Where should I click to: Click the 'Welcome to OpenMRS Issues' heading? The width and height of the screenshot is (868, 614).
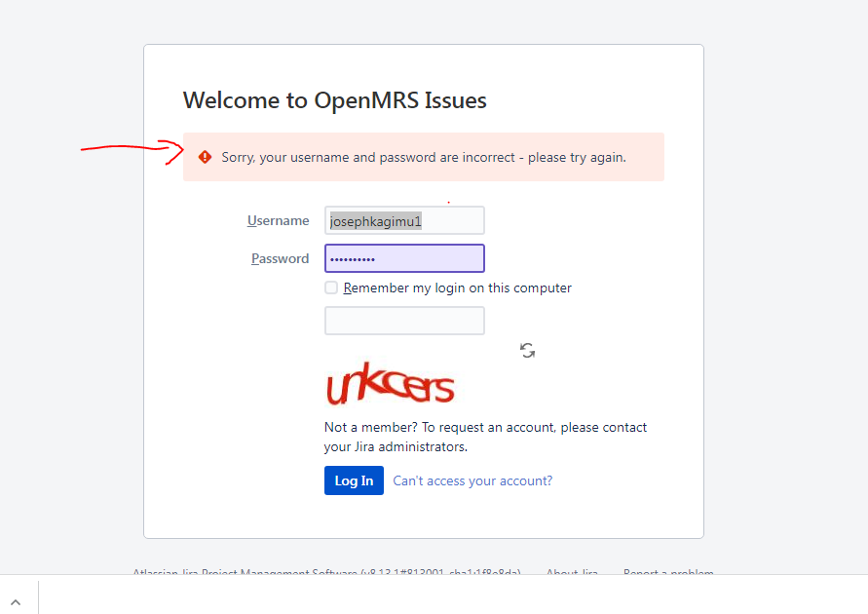335,100
